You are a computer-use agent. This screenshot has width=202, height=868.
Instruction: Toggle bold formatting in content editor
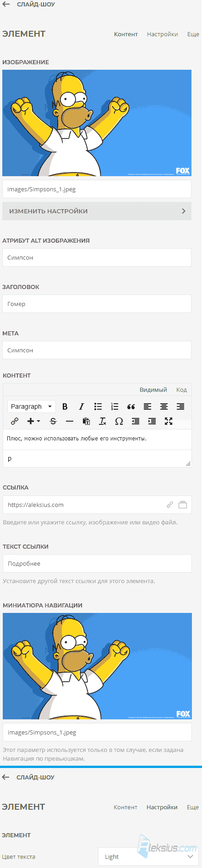click(65, 406)
